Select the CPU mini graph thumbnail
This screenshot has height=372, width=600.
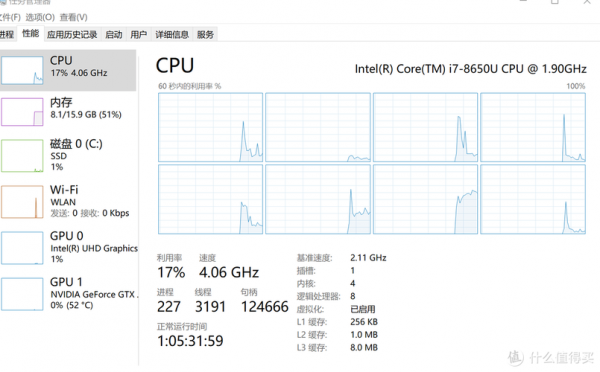(22, 70)
